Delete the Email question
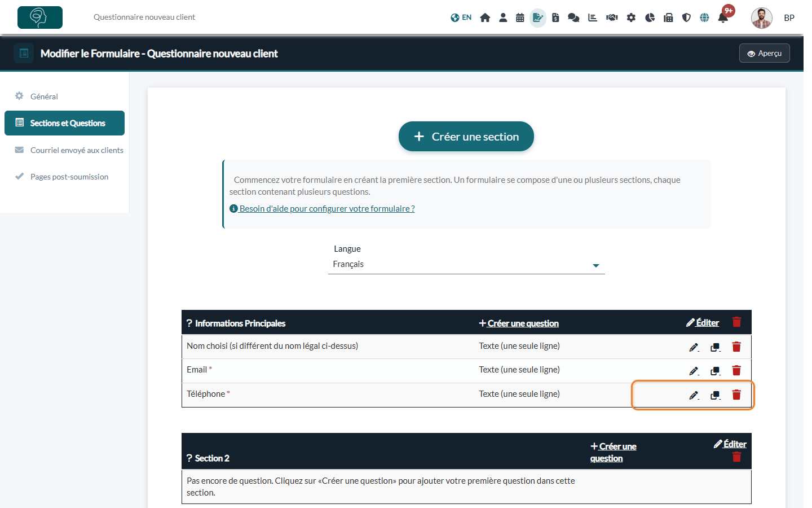This screenshot has height=508, width=812. [736, 370]
